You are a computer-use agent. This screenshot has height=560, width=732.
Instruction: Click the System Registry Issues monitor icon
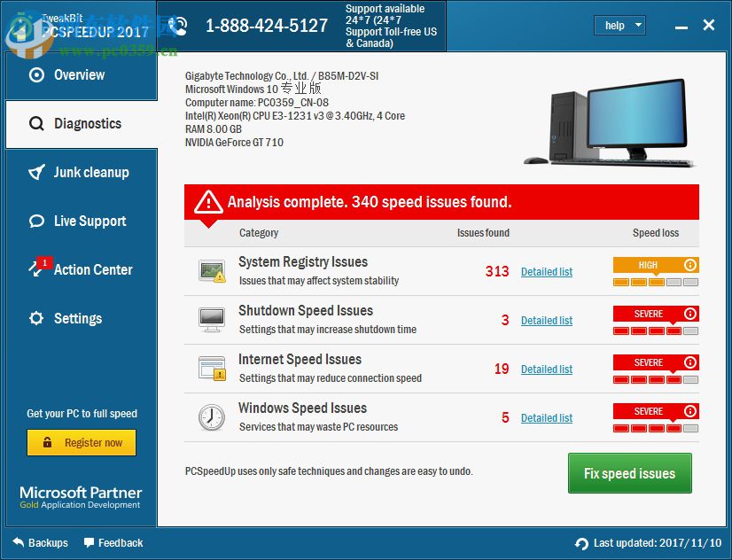211,270
